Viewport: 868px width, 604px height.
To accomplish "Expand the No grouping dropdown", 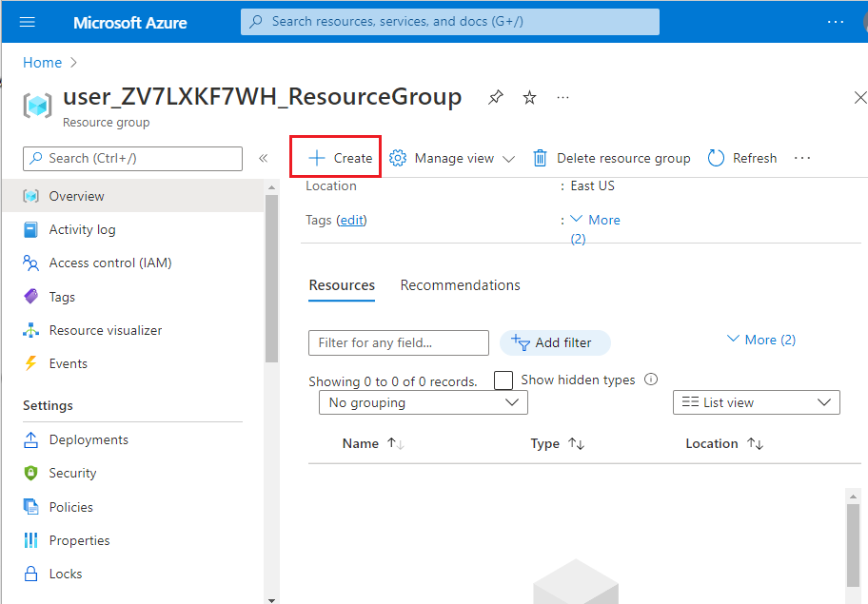I will pyautogui.click(x=423, y=403).
